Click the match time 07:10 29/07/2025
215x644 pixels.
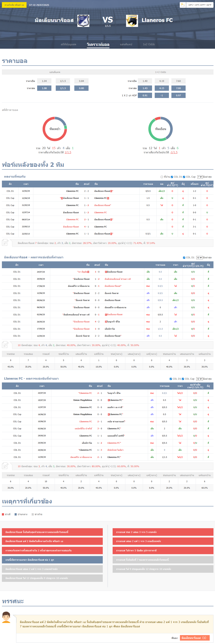coord(39,5)
